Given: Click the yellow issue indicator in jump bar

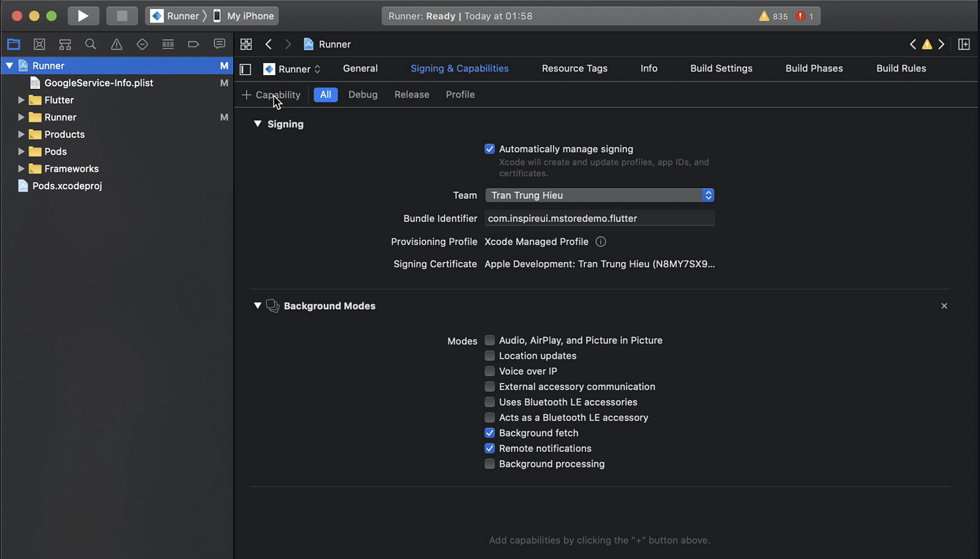Looking at the screenshot, I should pos(927,44).
